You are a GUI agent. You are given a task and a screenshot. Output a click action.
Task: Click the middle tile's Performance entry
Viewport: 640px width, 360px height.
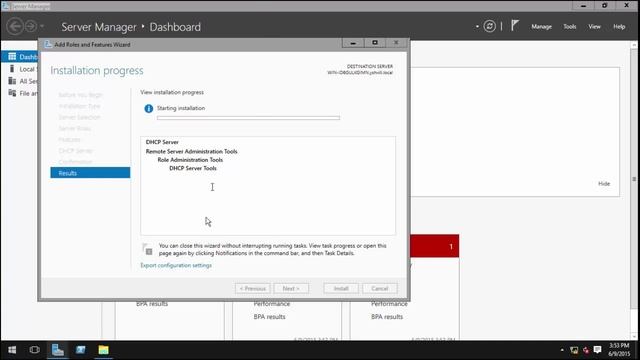click(271, 304)
